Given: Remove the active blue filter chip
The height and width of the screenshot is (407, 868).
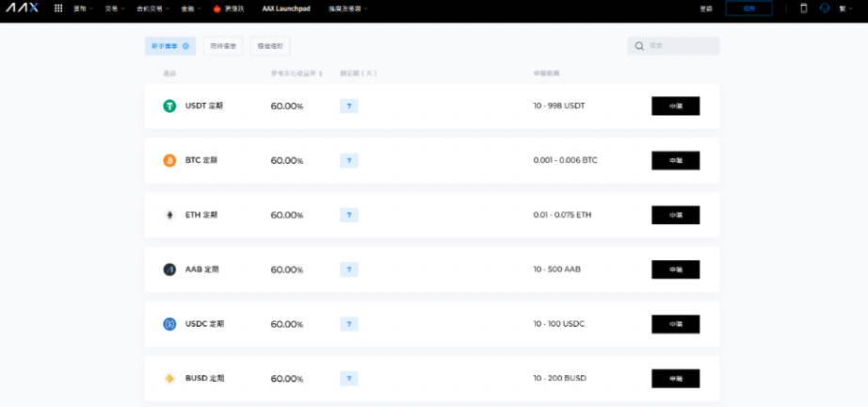Looking at the screenshot, I should click(x=186, y=46).
